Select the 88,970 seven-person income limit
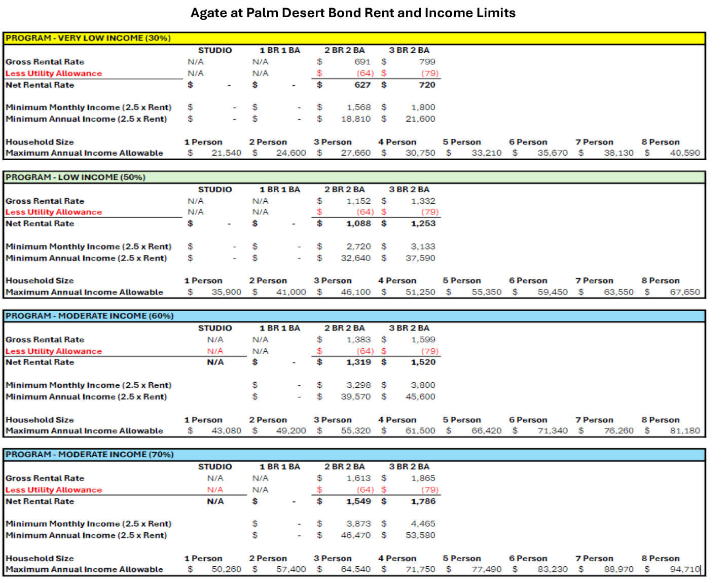 [618, 570]
